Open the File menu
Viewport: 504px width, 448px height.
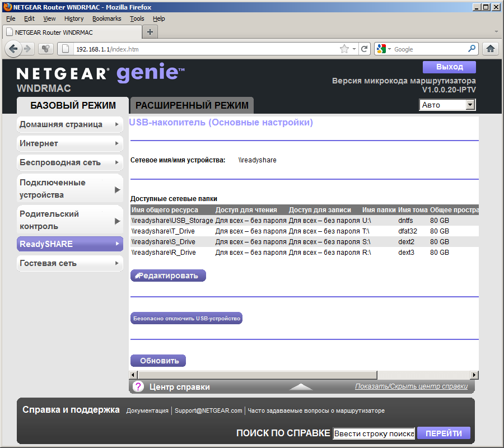coord(11,18)
